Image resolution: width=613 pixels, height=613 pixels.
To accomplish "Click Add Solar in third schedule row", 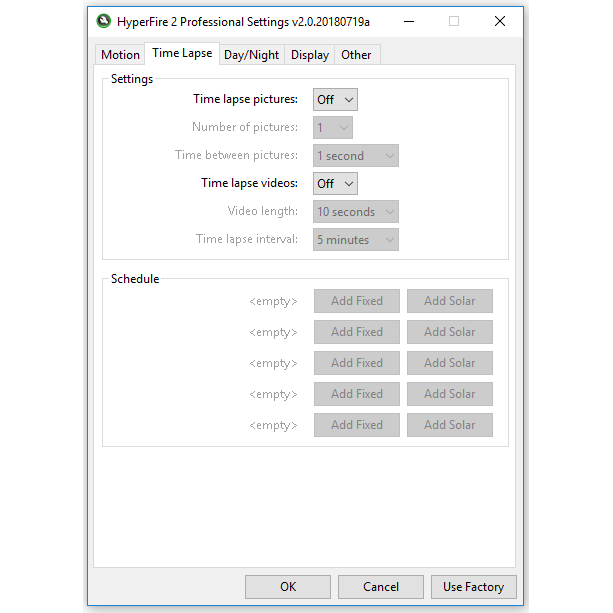I will pyautogui.click(x=450, y=363).
